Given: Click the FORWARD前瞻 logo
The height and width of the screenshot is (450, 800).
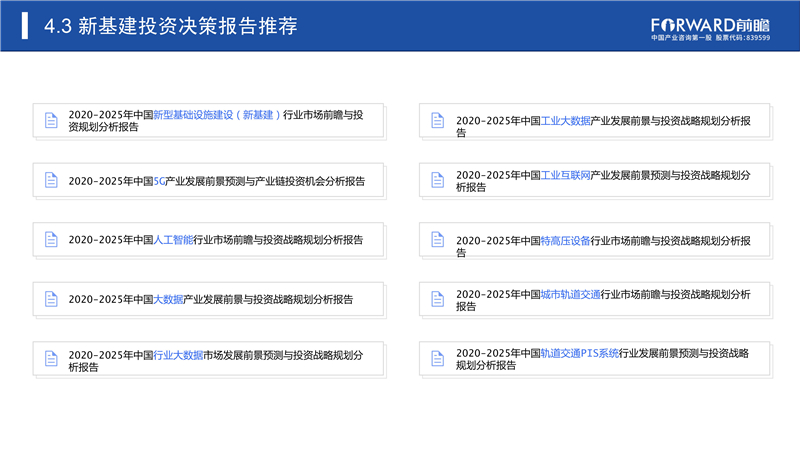Looking at the screenshot, I should pos(710,29).
